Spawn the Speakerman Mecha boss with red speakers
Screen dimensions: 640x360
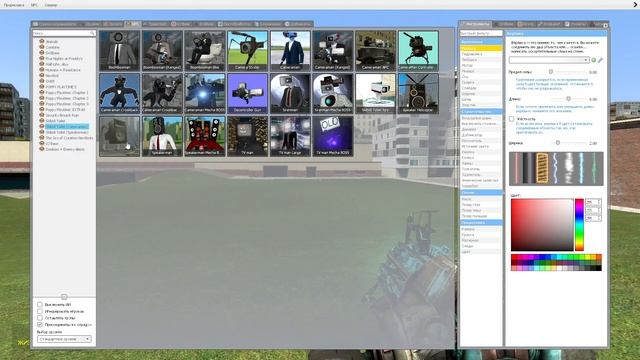click(x=204, y=136)
